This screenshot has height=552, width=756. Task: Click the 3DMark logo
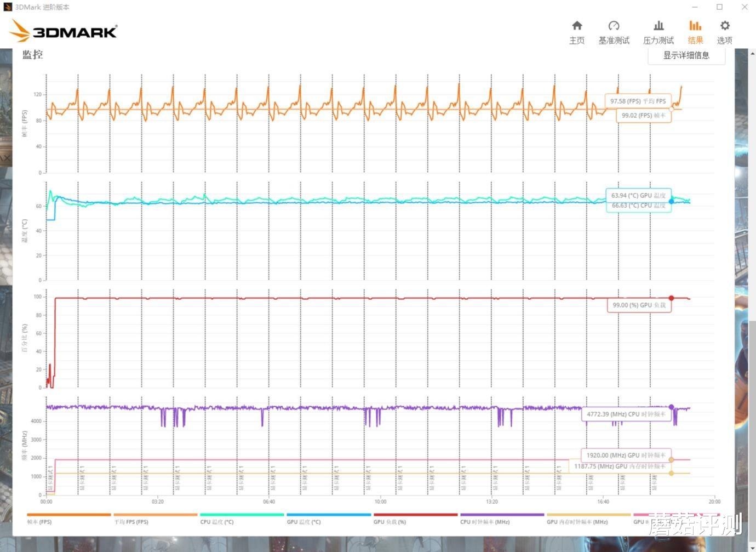pyautogui.click(x=64, y=31)
